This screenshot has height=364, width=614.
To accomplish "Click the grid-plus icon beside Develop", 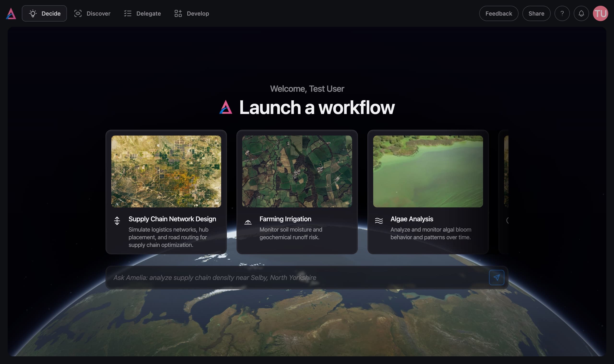I will [x=178, y=13].
